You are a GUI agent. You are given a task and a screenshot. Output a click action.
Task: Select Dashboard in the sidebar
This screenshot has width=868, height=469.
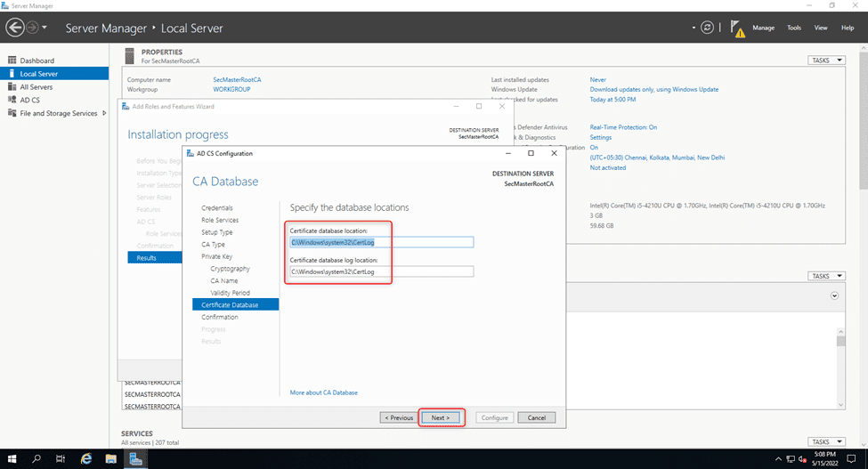(x=37, y=61)
